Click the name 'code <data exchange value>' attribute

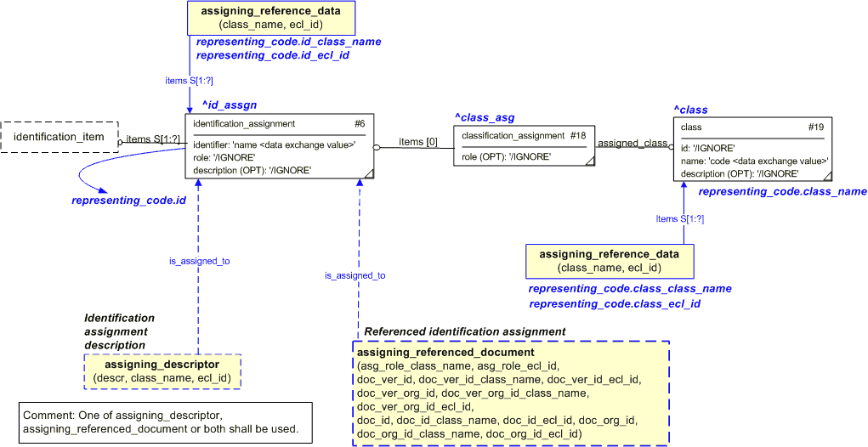pos(754,161)
